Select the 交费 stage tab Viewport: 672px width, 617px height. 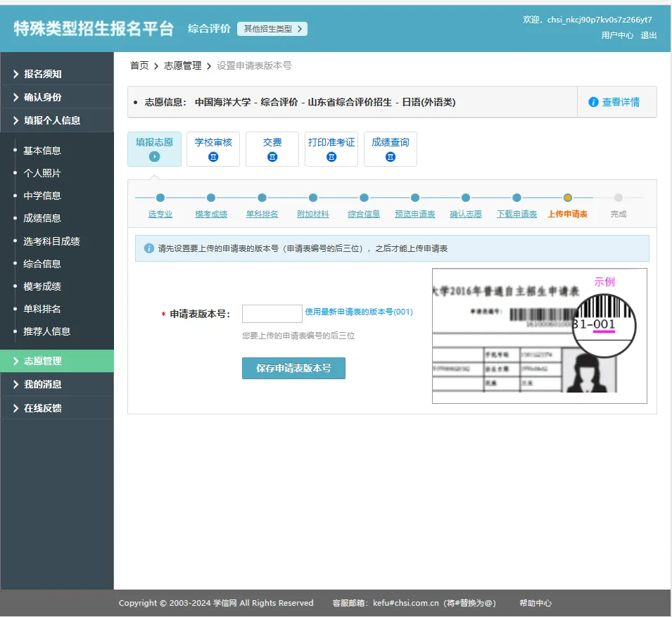(x=272, y=148)
